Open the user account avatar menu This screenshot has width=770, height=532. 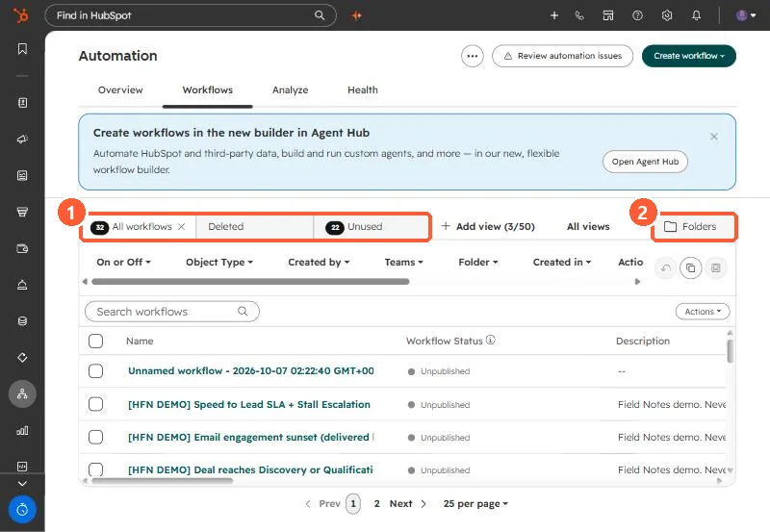pos(745,15)
